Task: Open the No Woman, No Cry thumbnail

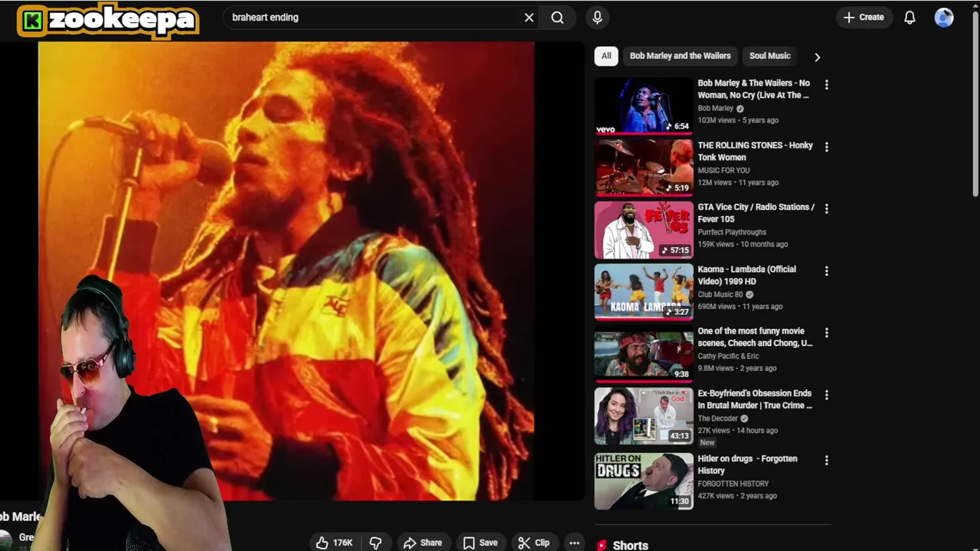Action: [644, 105]
